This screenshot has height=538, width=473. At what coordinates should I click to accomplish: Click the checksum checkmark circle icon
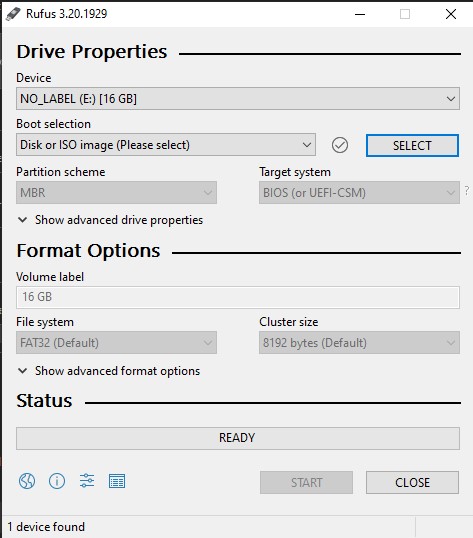point(340,145)
